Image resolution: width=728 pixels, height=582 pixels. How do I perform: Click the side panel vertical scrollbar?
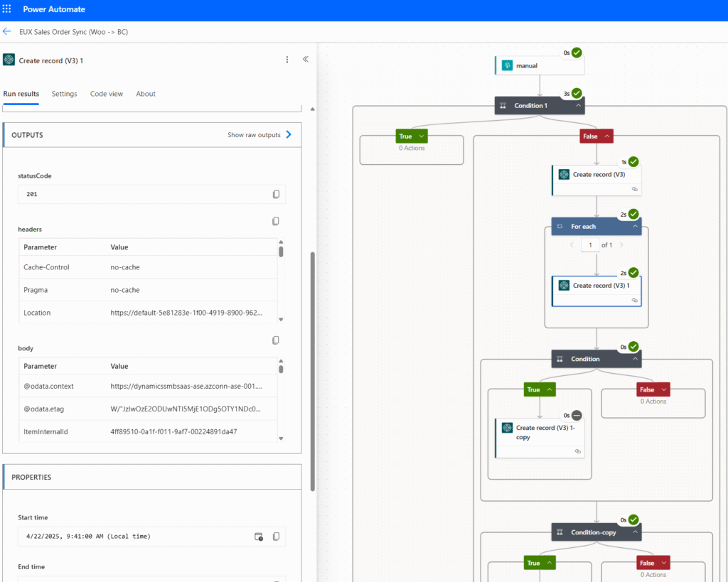pyautogui.click(x=313, y=371)
